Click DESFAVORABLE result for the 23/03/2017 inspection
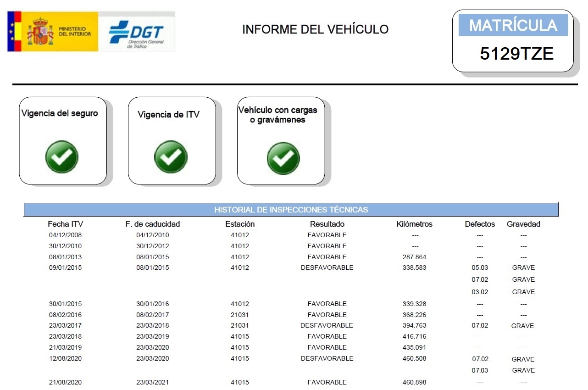The image size is (588, 390). (x=327, y=325)
